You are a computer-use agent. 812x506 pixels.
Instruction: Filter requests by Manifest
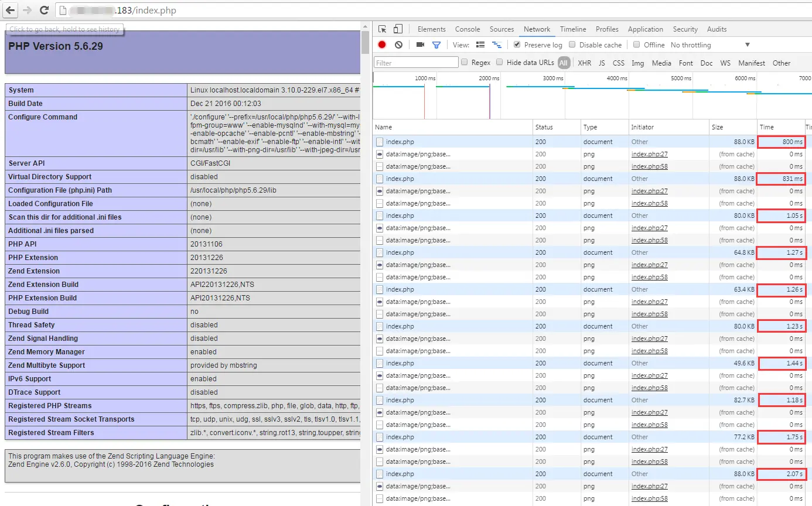[x=752, y=63]
